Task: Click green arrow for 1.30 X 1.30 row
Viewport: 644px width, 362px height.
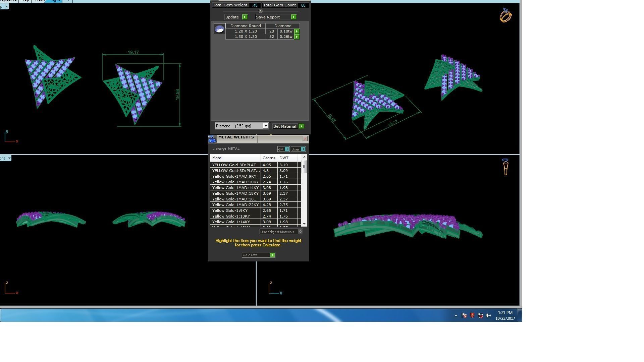Action: click(297, 37)
